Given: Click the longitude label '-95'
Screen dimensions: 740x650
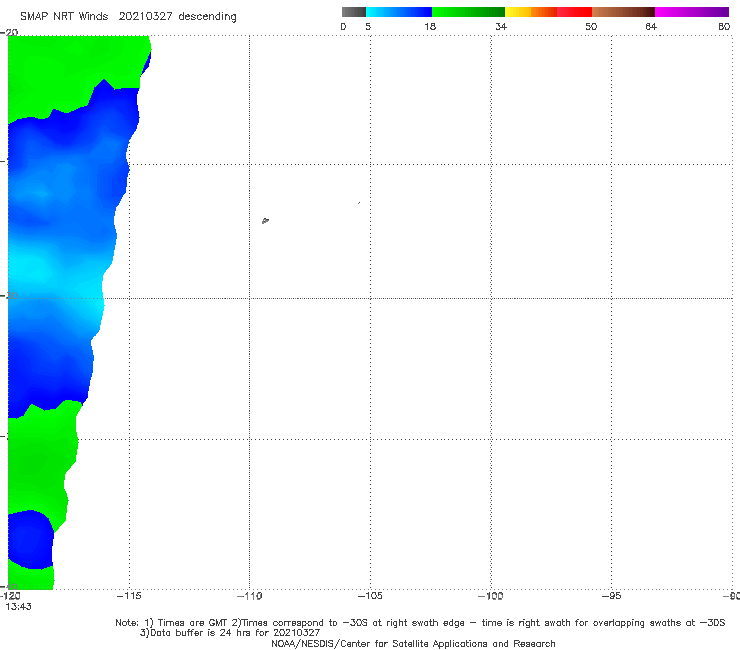Looking at the screenshot, I should point(612,596).
